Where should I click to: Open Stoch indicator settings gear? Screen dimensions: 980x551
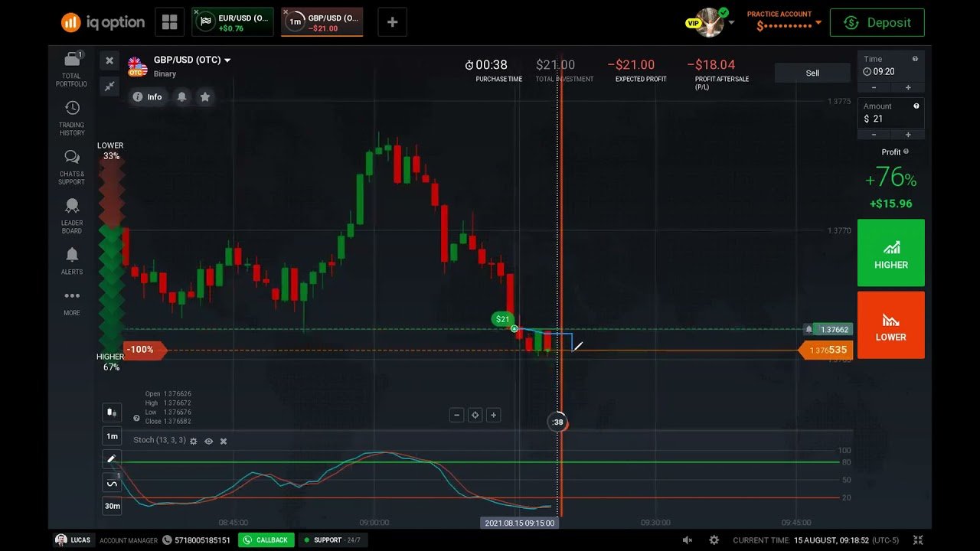193,442
